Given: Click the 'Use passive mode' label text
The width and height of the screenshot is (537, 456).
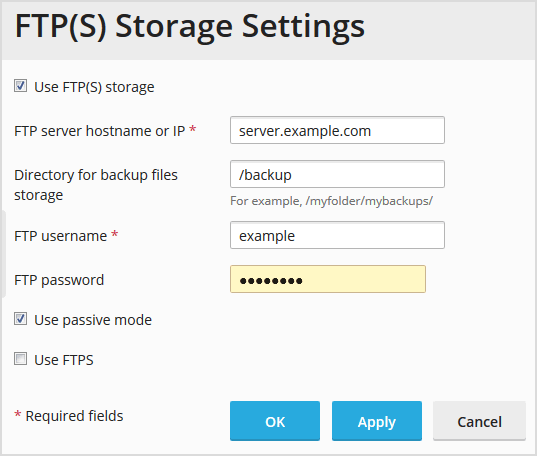Looking at the screenshot, I should 93,320.
